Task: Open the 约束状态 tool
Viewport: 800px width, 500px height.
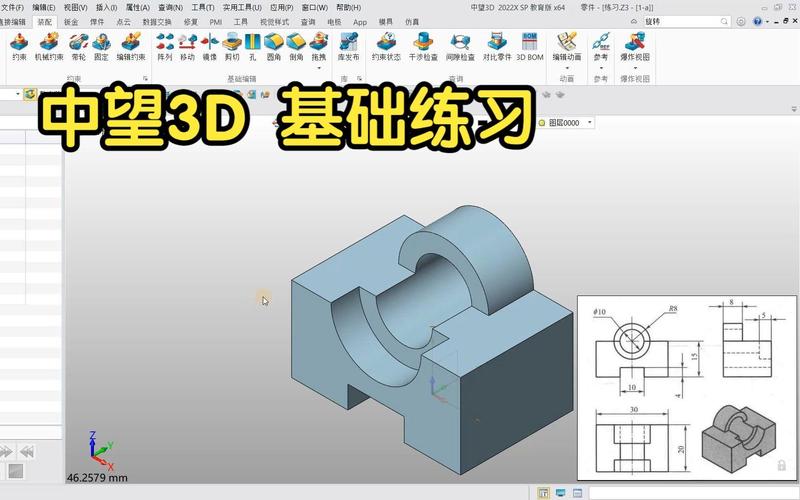Action: pyautogui.click(x=386, y=47)
